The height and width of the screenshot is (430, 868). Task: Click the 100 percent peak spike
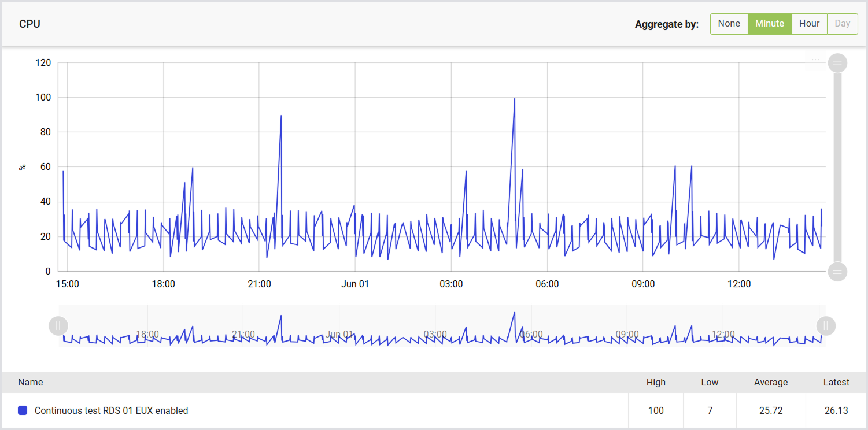[x=514, y=98]
